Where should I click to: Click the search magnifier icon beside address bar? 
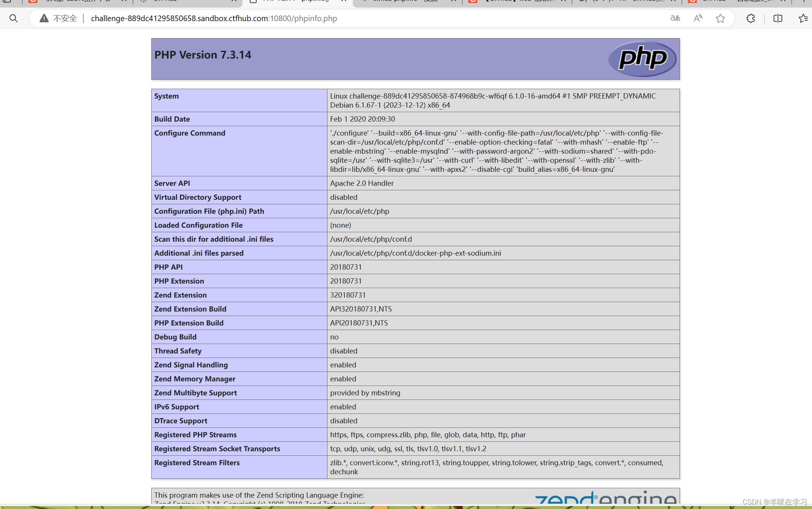coord(14,18)
